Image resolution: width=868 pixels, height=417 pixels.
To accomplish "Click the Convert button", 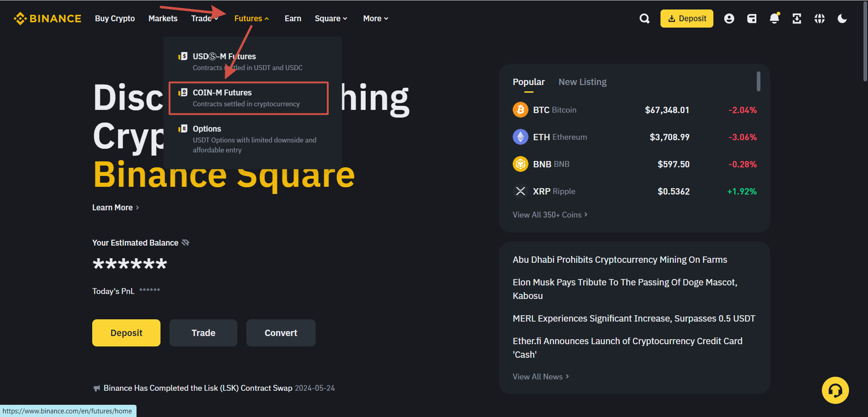I will (281, 333).
